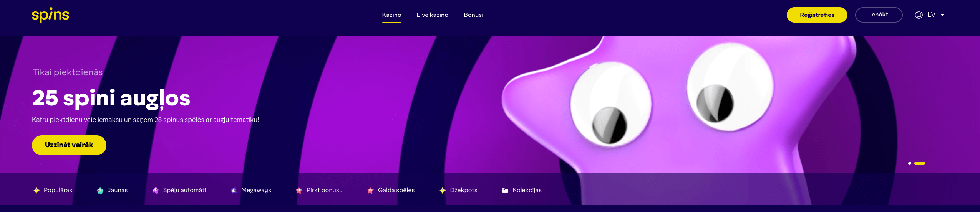Click the Megaways category icon
The width and height of the screenshot is (980, 212).
(x=234, y=190)
